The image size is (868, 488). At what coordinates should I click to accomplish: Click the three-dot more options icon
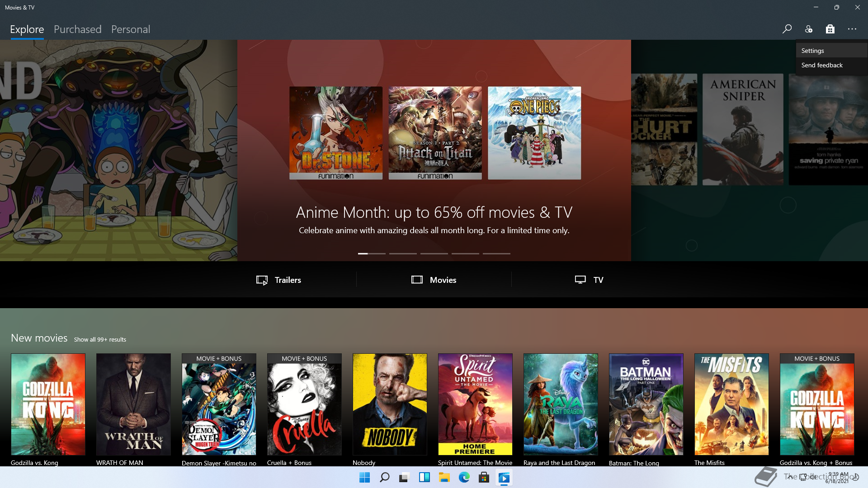point(852,29)
